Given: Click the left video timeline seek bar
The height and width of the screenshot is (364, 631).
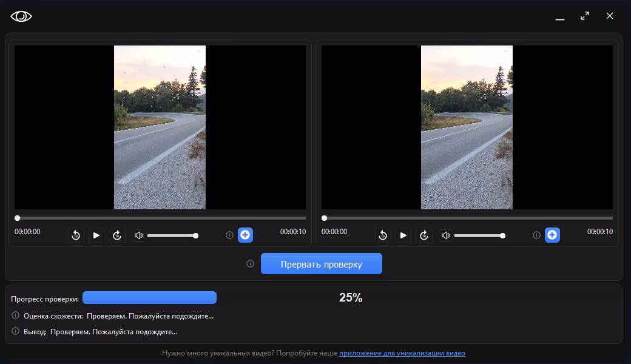Looking at the screenshot, I should pos(161,218).
